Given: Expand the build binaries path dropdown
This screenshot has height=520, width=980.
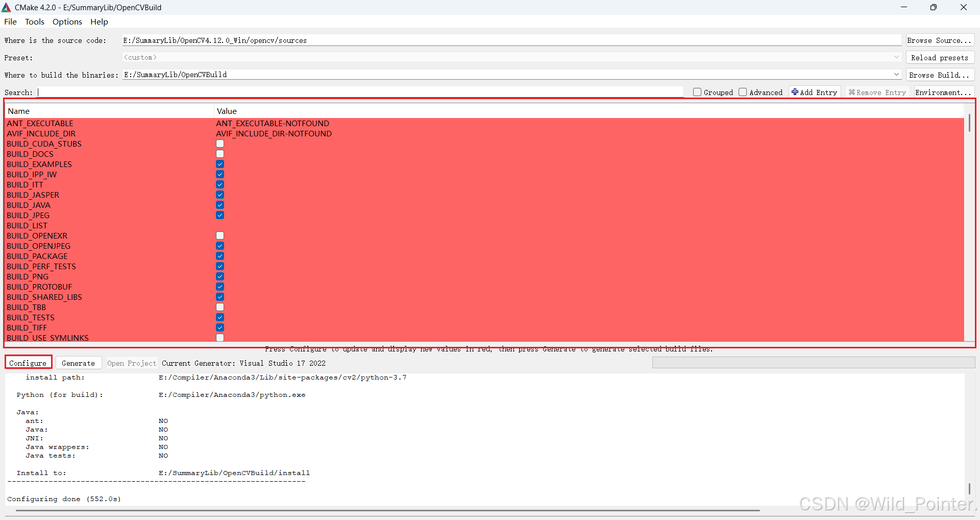Looking at the screenshot, I should 896,75.
